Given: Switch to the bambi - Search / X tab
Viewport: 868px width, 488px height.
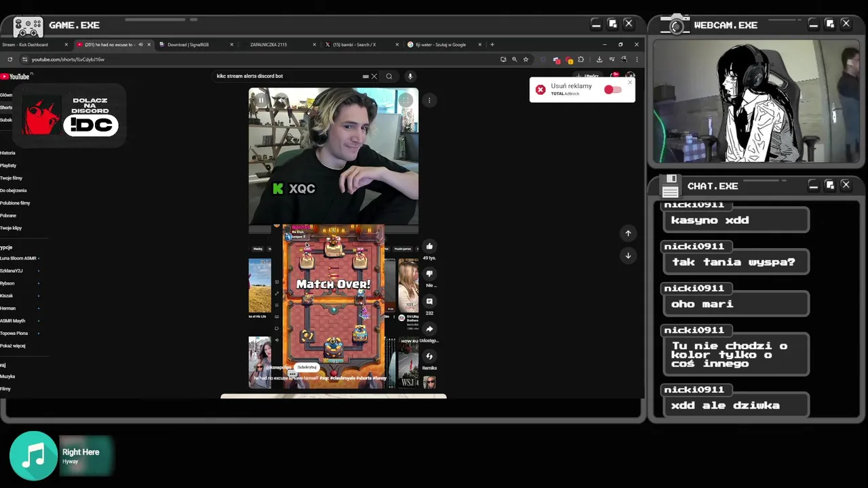Looking at the screenshot, I should 358,45.
